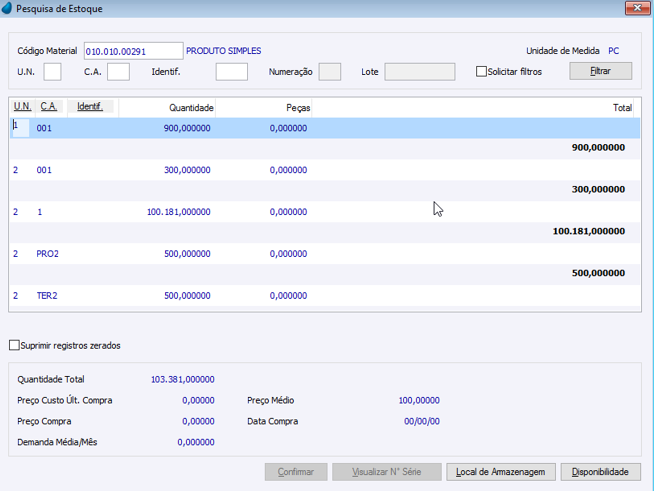Screen dimensions: 656x491
Task: Click the U.N. filter input box
Action: (x=53, y=72)
